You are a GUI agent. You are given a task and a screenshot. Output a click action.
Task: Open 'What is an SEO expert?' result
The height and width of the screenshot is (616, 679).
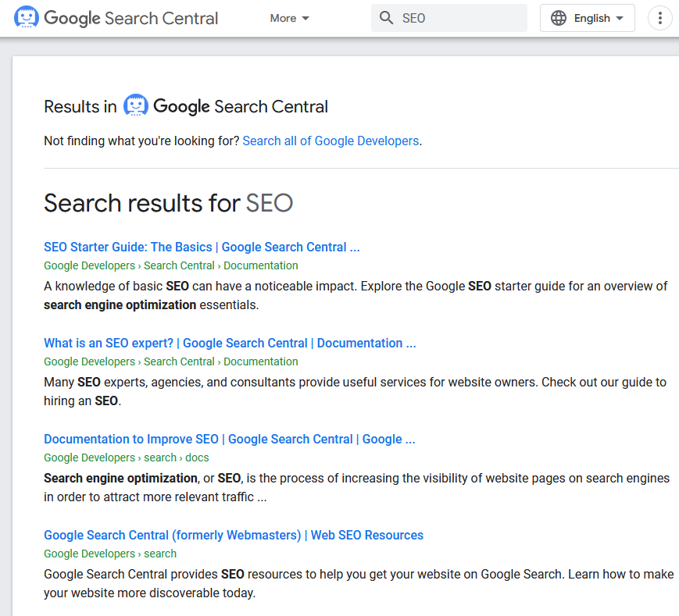pyautogui.click(x=230, y=344)
